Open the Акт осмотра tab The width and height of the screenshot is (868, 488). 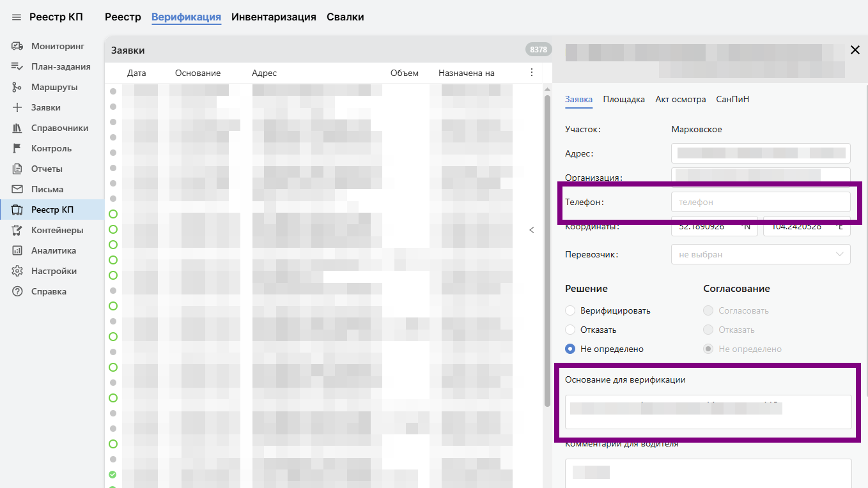pos(680,100)
